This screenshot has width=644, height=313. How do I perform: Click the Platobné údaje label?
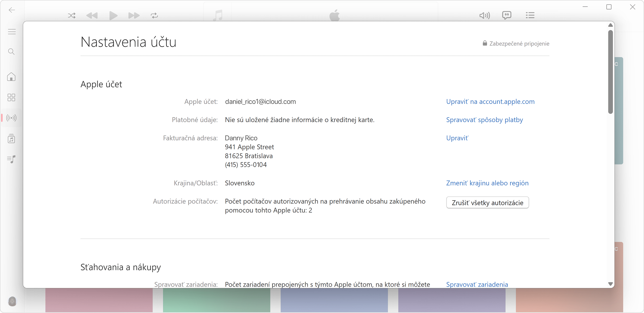pyautogui.click(x=195, y=120)
